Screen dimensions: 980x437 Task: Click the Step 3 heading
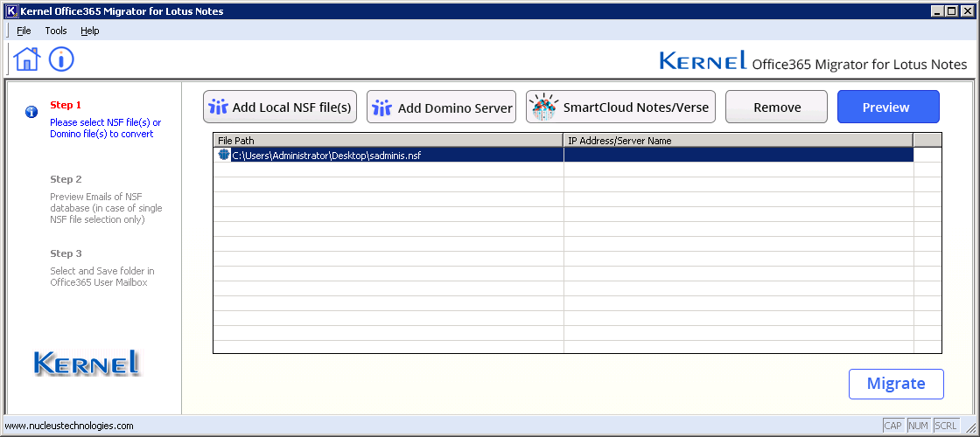[x=66, y=253]
